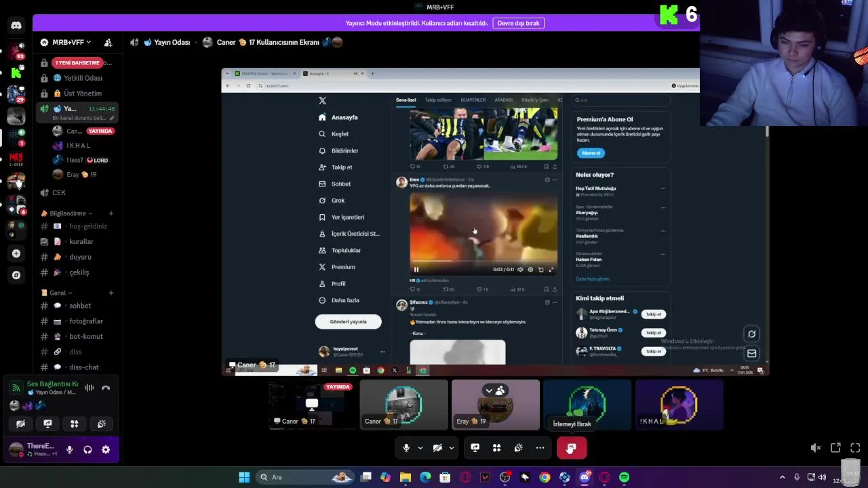The height and width of the screenshot is (488, 868).
Task: Open the sohbet text channel
Action: click(78, 306)
